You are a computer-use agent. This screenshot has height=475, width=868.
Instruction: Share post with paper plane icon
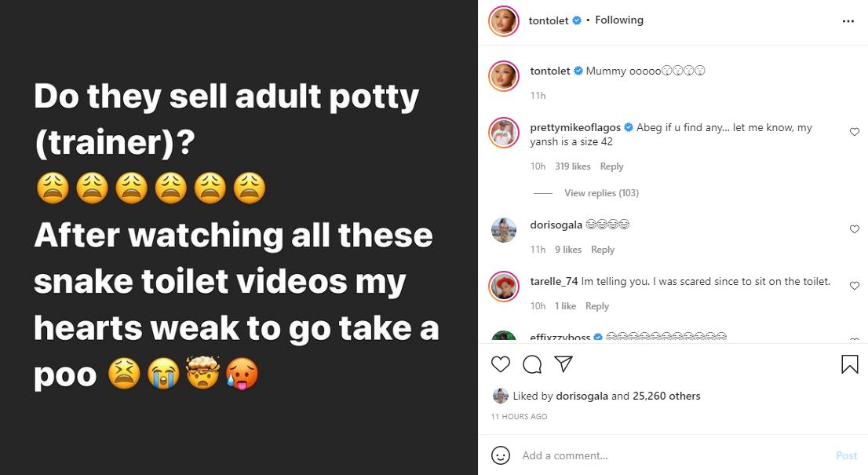(x=563, y=364)
